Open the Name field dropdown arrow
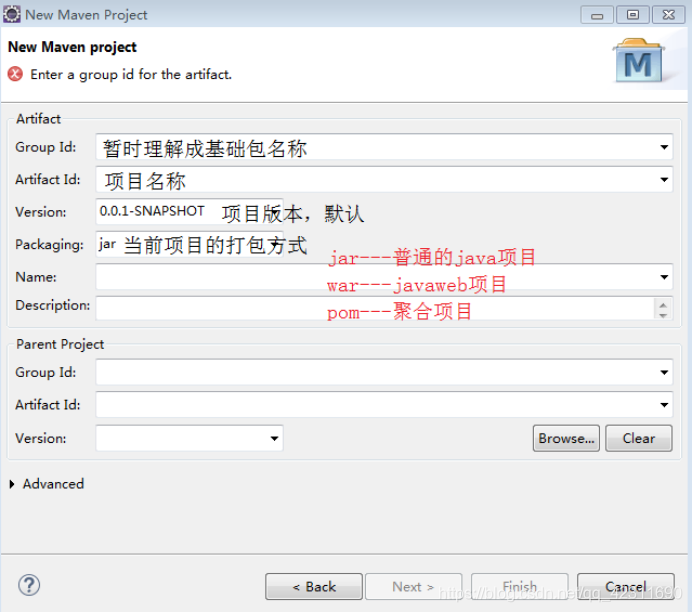 coord(664,277)
